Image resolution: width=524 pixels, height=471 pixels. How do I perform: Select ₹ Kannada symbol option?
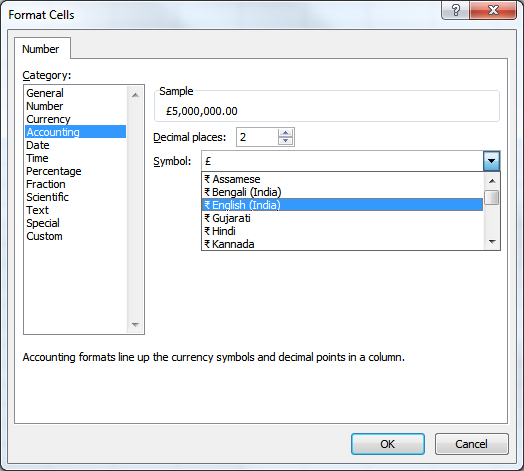(343, 244)
